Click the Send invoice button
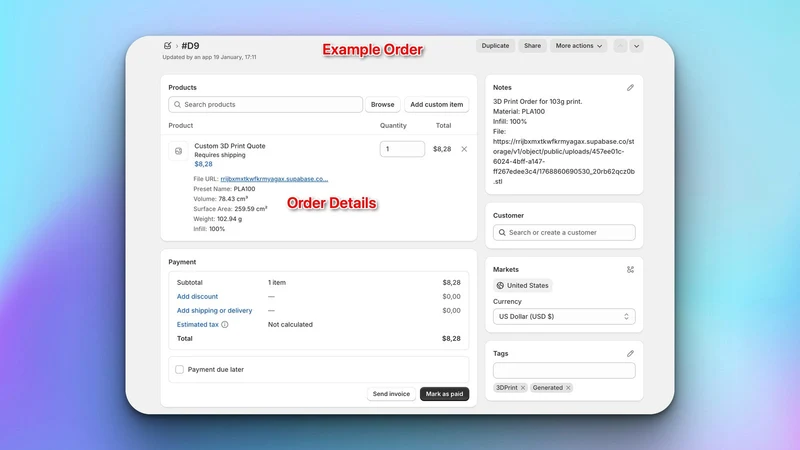800x450 pixels. coord(391,394)
